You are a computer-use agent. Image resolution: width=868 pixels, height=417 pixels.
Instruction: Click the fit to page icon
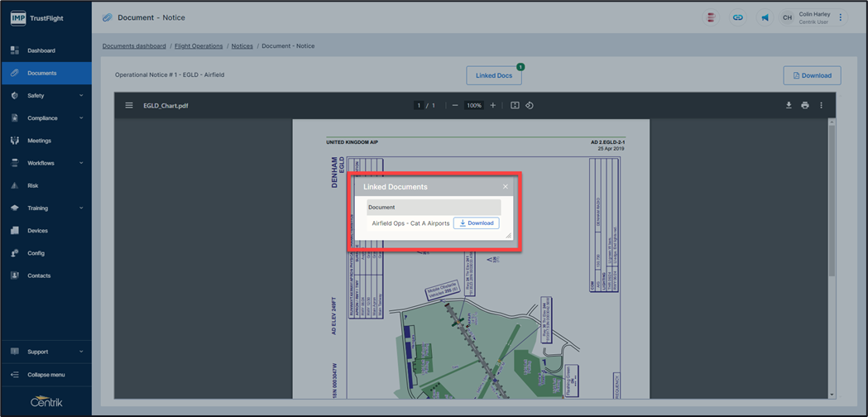point(515,106)
